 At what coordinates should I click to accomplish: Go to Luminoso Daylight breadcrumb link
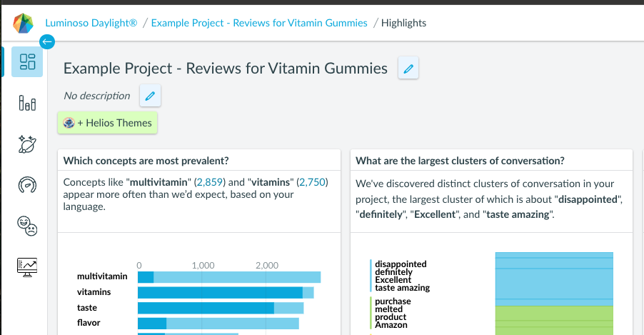pyautogui.click(x=91, y=23)
